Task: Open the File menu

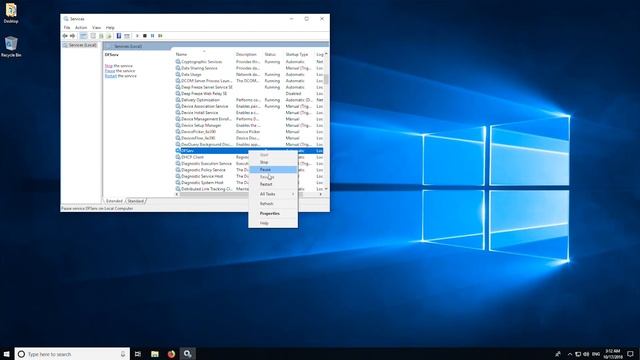Action: tap(67, 27)
